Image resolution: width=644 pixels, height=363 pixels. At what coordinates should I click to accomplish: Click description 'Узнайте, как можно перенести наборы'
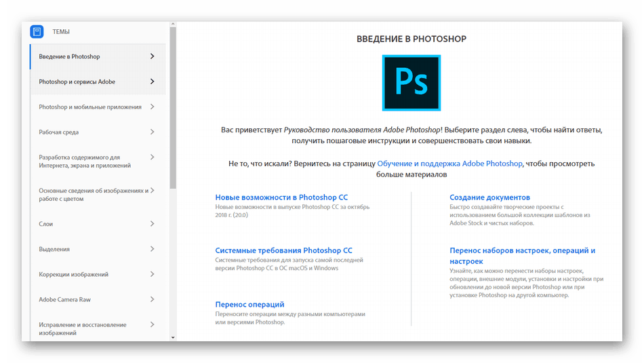[527, 283]
